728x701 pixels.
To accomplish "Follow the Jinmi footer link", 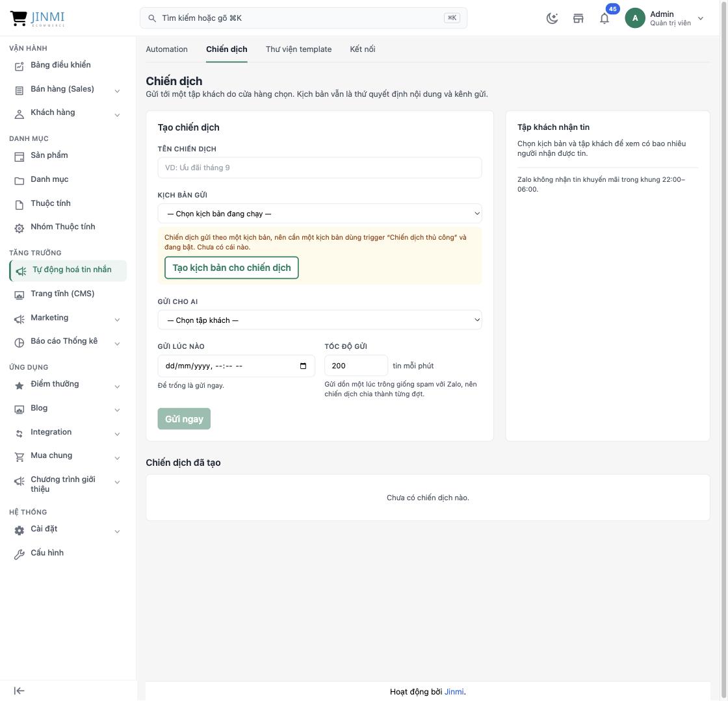I will coord(454,692).
